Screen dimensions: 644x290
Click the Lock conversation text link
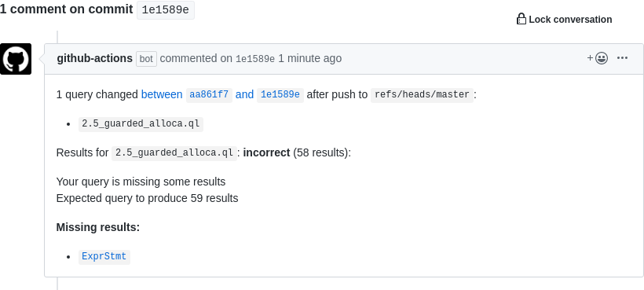[x=570, y=20]
